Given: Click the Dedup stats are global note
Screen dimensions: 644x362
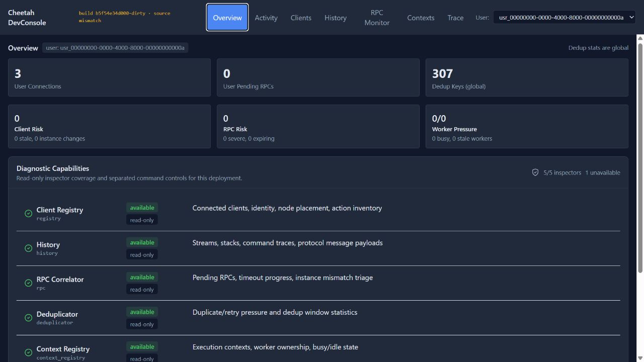Looking at the screenshot, I should tap(598, 48).
